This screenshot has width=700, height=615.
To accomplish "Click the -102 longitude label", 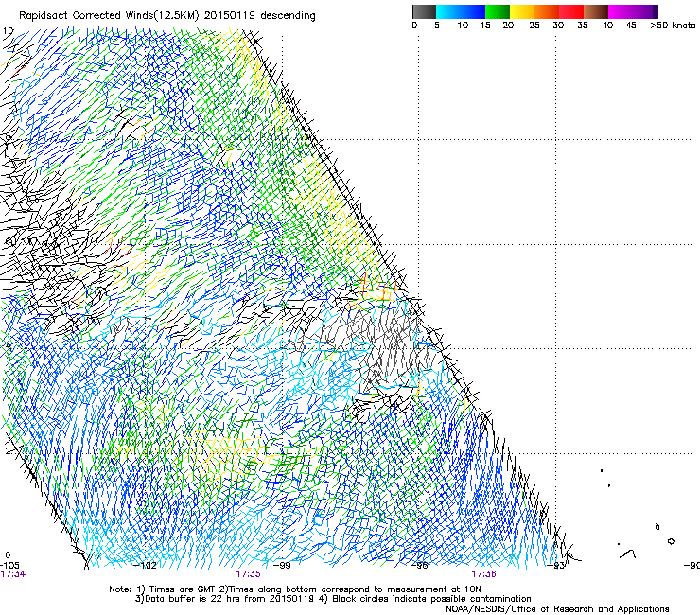I will pos(145,566).
